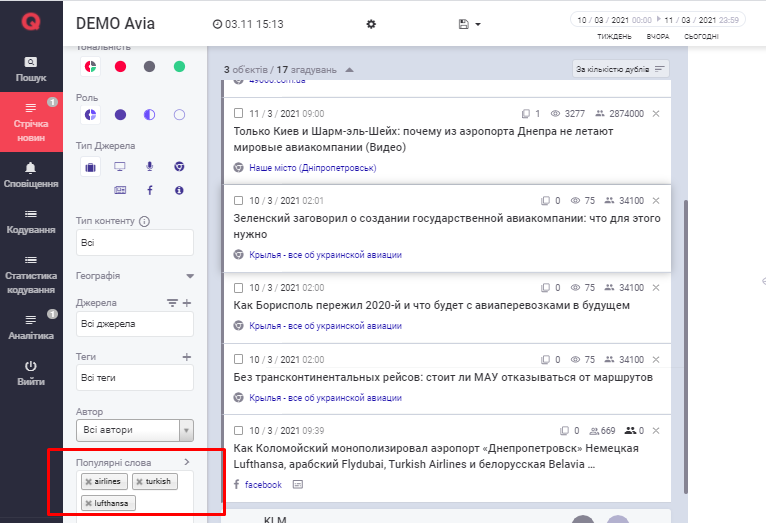The width and height of the screenshot is (766, 523).
Task: Select the Стрічка новин sidebar item
Action: tap(31, 122)
